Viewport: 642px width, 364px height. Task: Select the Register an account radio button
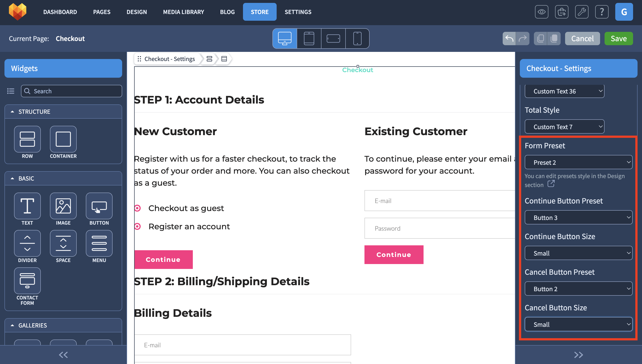point(137,226)
